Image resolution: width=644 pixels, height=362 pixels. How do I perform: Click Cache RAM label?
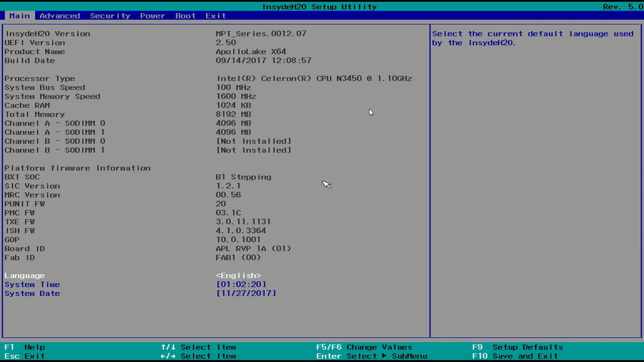[x=27, y=105]
